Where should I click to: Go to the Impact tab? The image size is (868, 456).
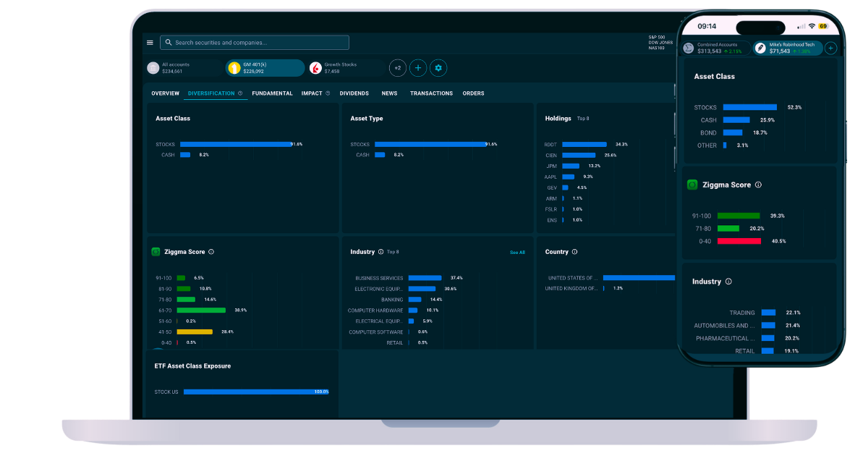[312, 93]
